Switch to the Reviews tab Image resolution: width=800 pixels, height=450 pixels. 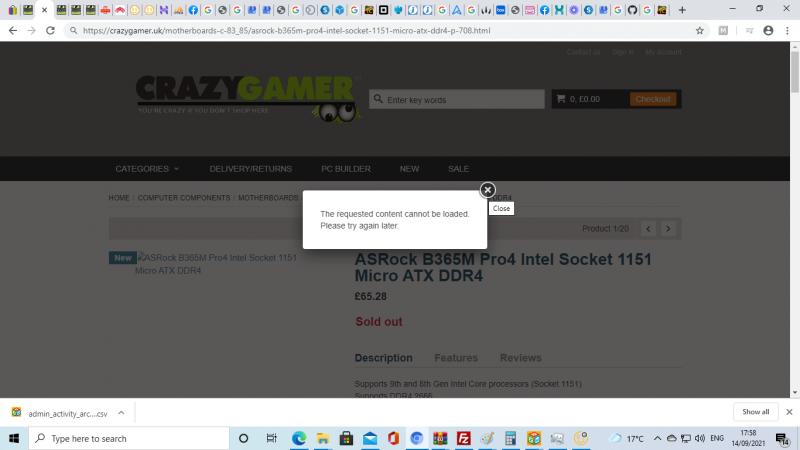[520, 358]
